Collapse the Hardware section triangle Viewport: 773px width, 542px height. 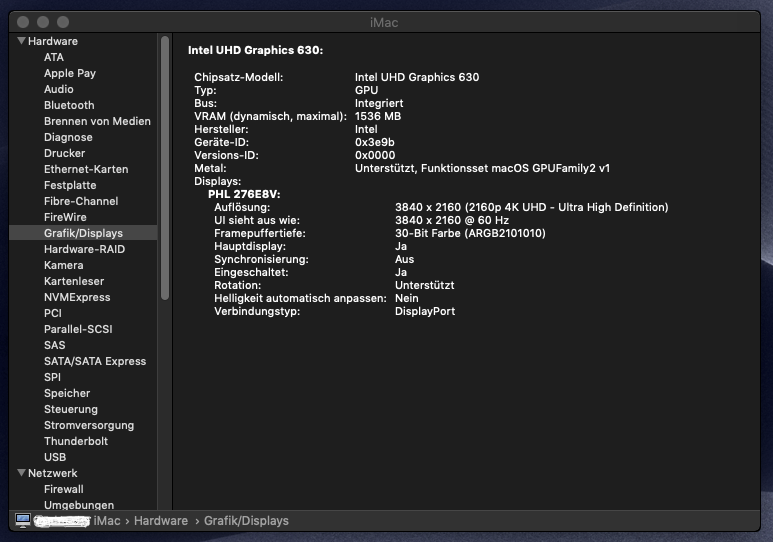click(21, 41)
